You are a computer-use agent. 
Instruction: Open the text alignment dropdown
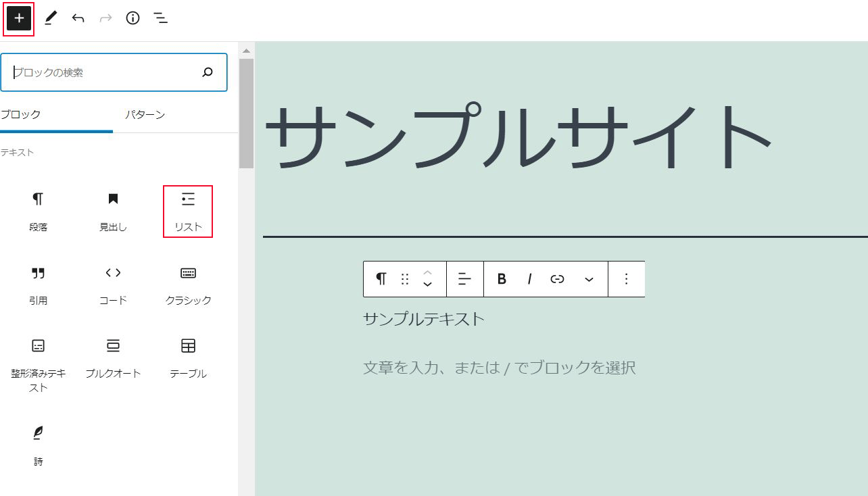[x=464, y=279]
